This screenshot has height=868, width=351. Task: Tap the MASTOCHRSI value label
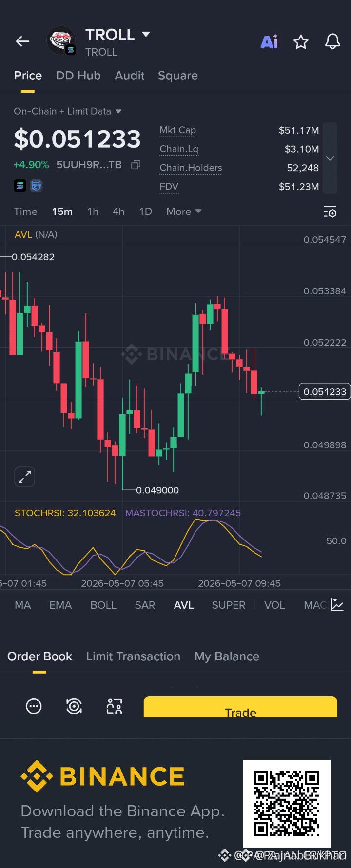coord(183,513)
